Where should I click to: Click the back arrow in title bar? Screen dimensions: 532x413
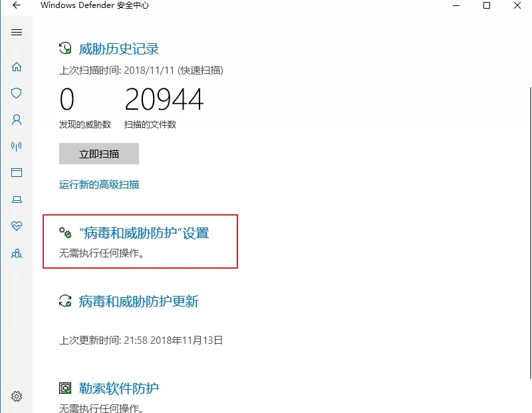pos(16,5)
